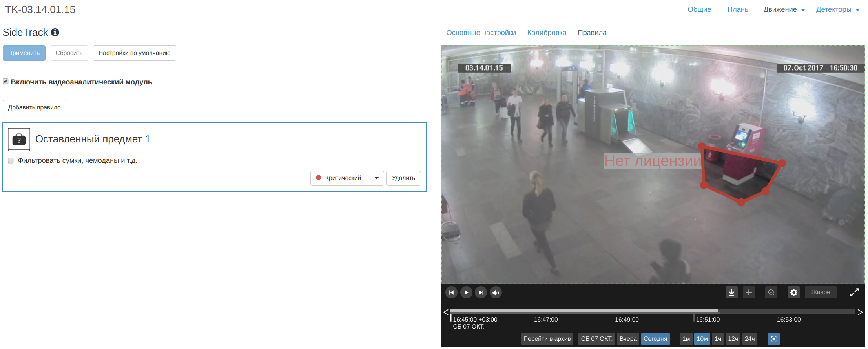Open the SideTrack info icon
868x349 pixels.
[55, 33]
